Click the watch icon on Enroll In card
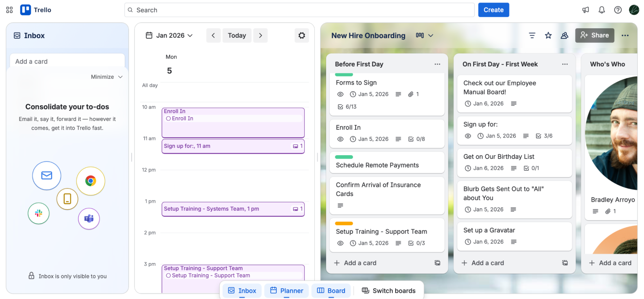 pos(340,139)
